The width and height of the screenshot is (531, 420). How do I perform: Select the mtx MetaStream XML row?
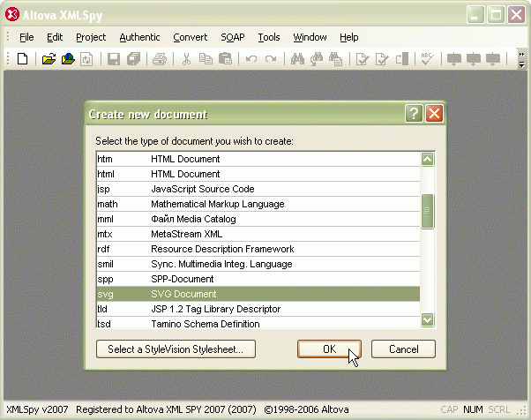(x=258, y=234)
